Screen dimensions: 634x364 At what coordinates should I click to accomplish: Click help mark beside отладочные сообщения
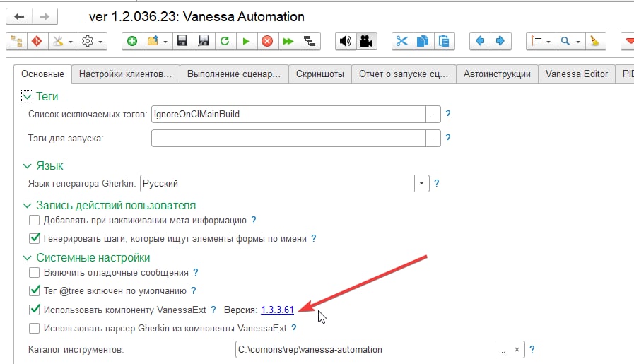[x=196, y=272]
